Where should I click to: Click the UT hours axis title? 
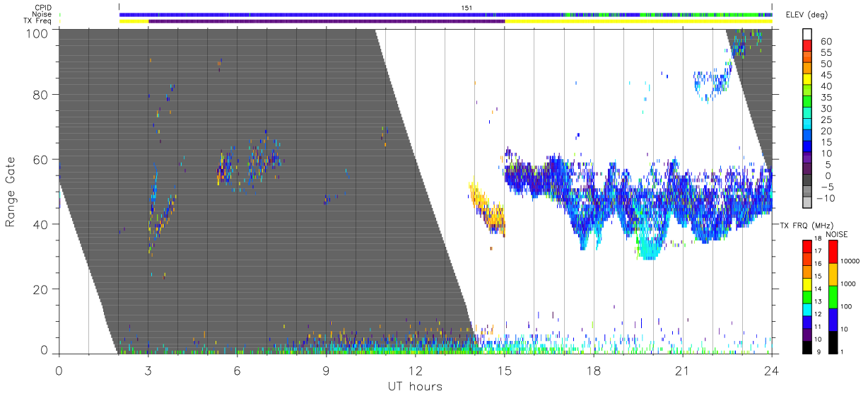coord(415,386)
